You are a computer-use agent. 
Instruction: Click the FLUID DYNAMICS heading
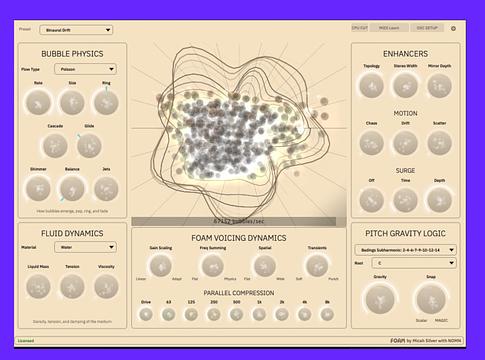72,233
